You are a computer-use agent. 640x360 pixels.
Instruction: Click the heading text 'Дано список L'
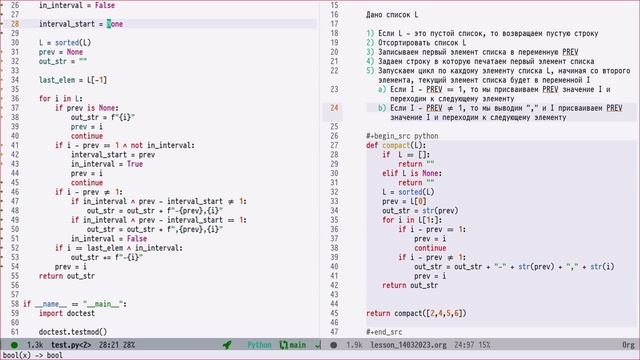coord(392,15)
